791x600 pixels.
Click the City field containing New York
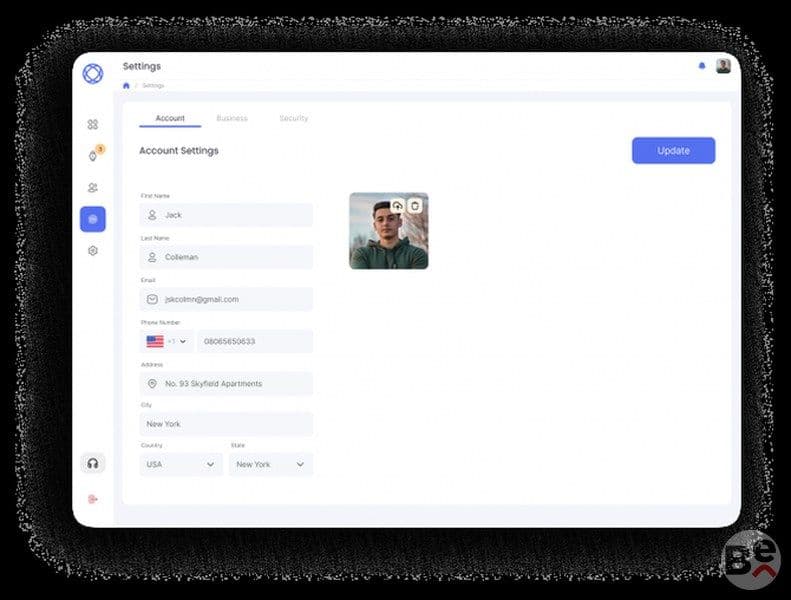click(226, 424)
